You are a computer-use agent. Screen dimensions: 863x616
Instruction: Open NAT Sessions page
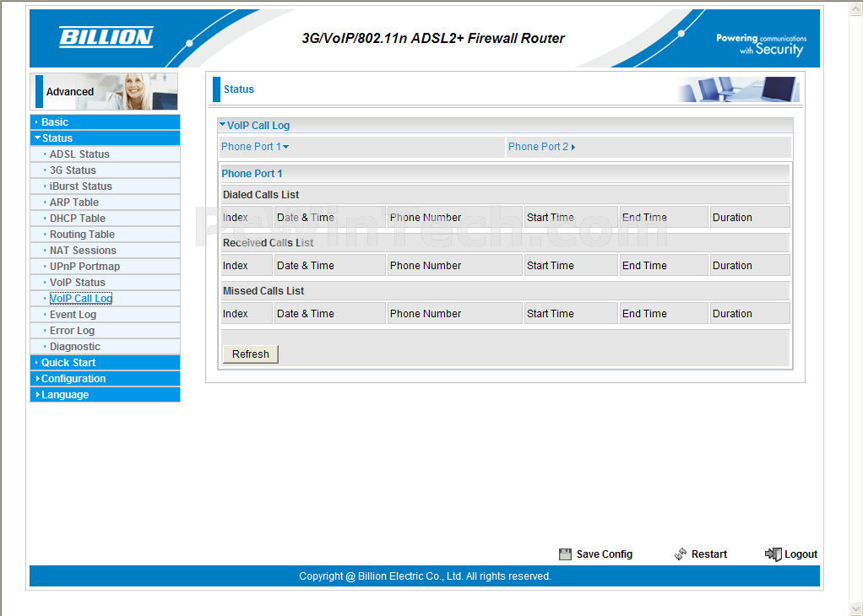click(83, 251)
